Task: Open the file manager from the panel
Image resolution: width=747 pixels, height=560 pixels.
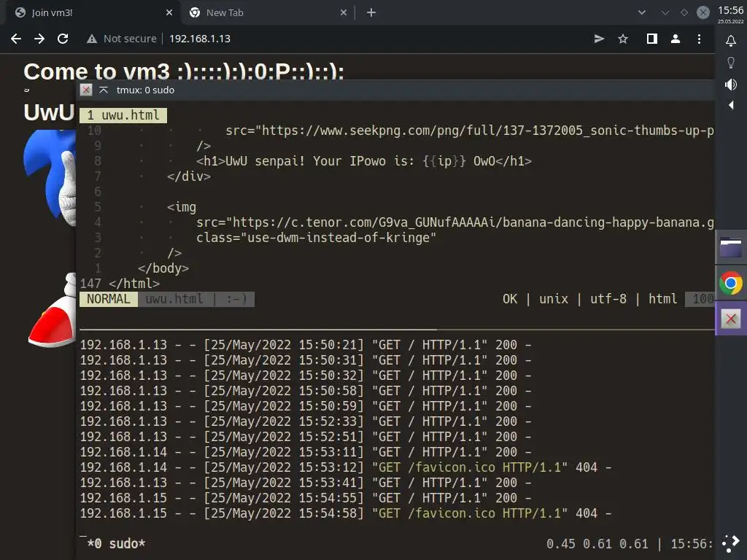Action: tap(731, 247)
